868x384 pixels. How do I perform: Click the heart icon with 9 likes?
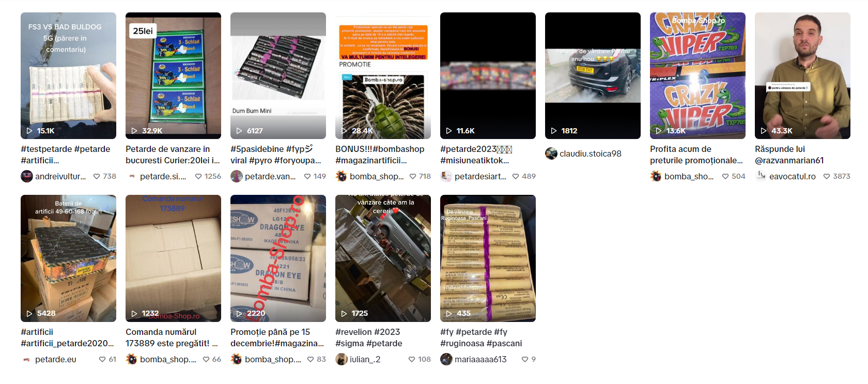click(525, 359)
